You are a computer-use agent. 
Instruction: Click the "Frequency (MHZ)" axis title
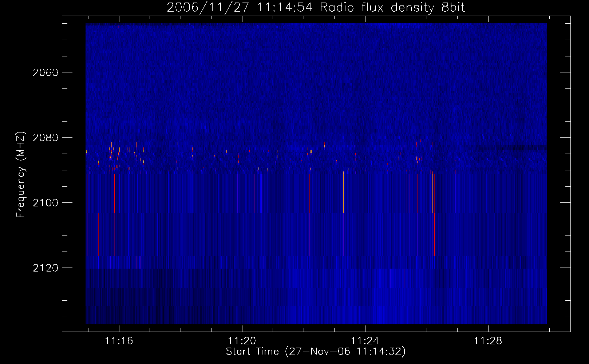tap(21, 175)
